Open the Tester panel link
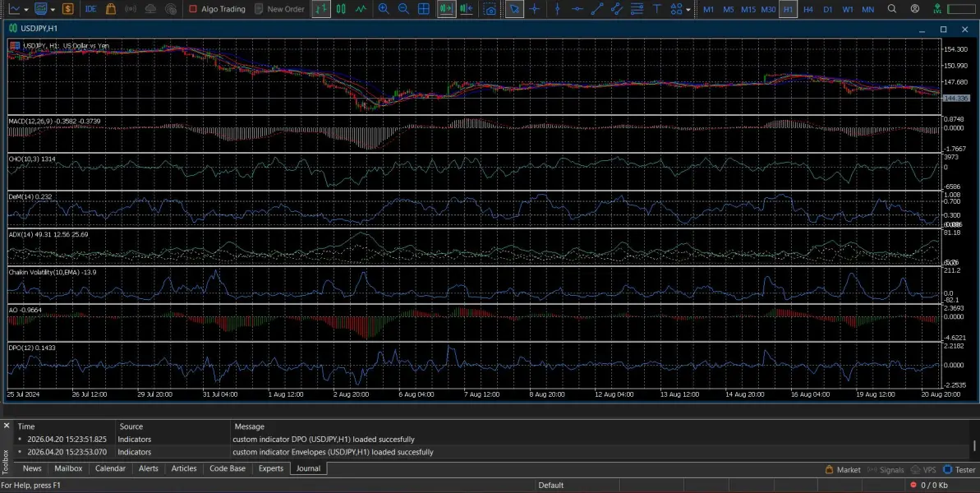 [x=959, y=470]
